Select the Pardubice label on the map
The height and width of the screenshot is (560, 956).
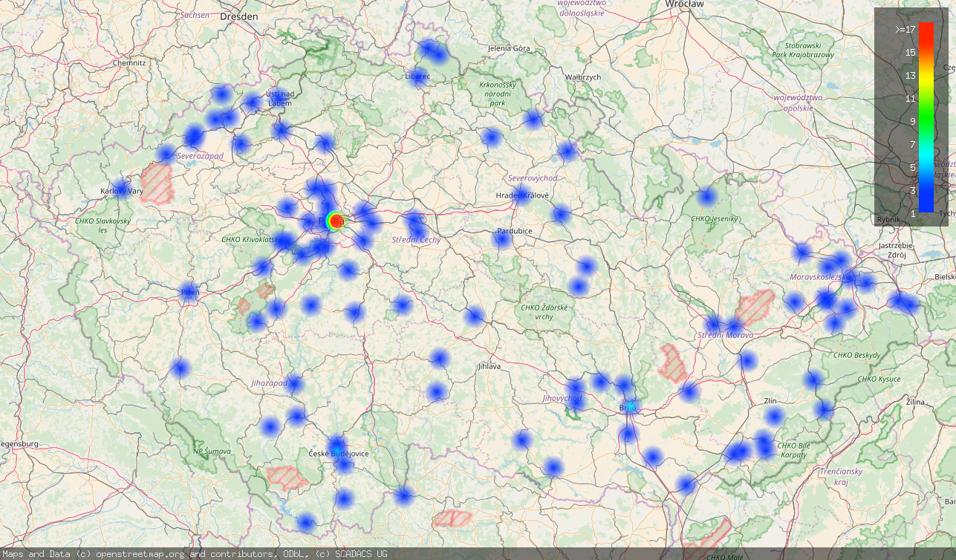(x=514, y=231)
